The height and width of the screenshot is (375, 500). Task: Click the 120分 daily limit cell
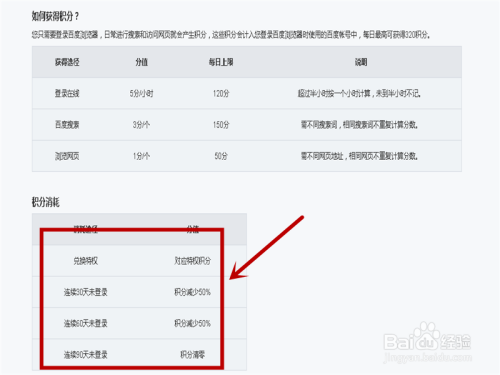click(x=221, y=93)
